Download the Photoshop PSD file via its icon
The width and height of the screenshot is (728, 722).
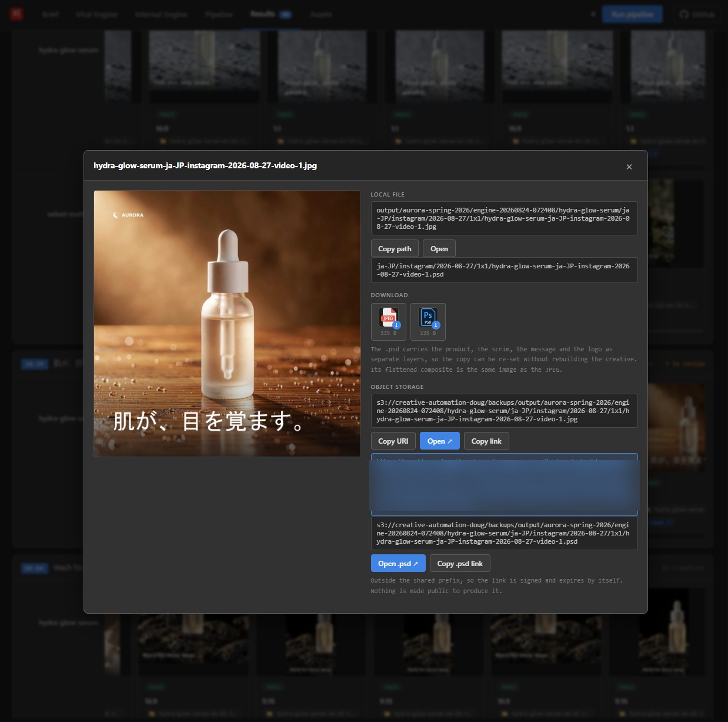[x=428, y=321]
